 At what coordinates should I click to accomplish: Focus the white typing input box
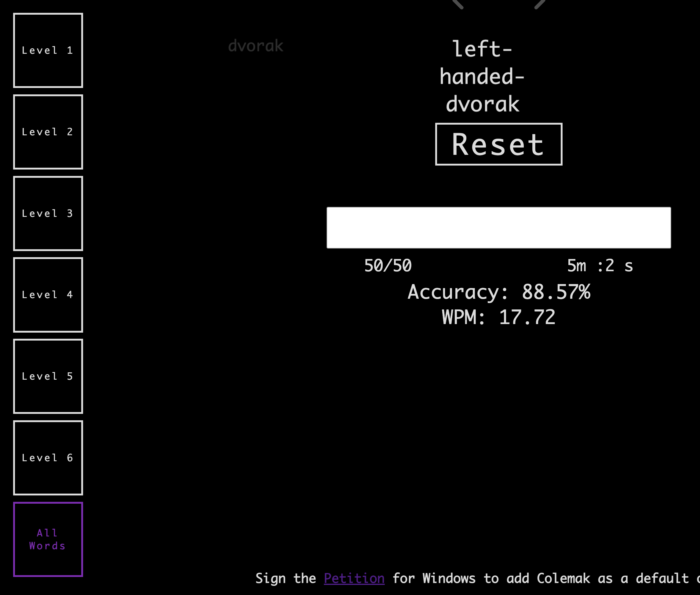[499, 228]
